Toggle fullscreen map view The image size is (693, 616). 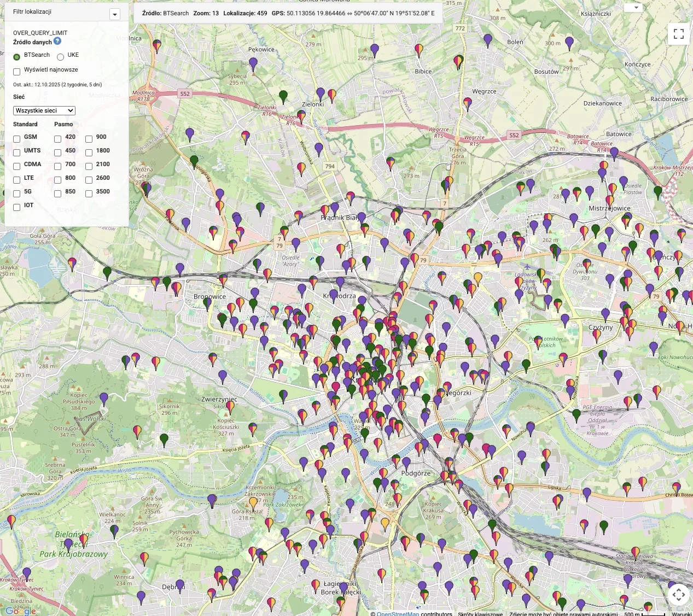pos(679,34)
